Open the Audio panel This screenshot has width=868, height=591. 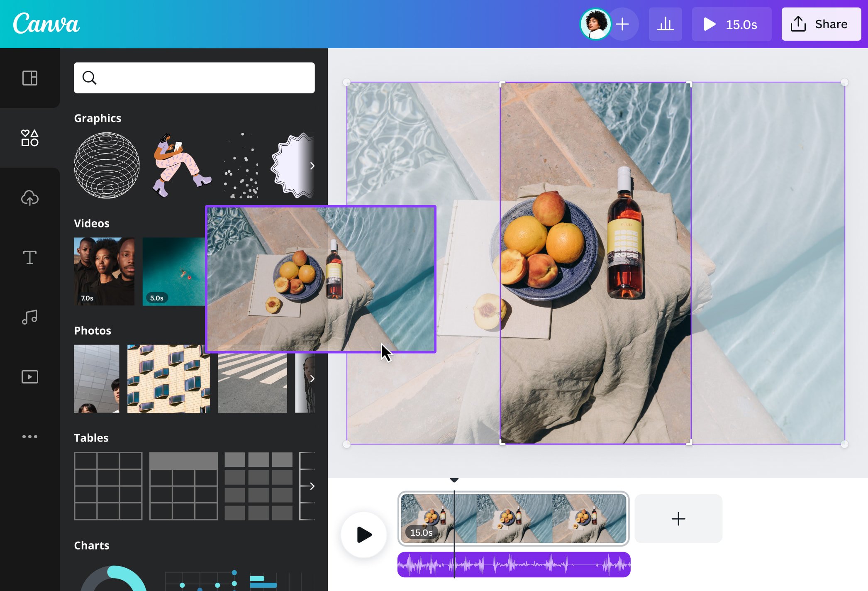[x=29, y=317]
